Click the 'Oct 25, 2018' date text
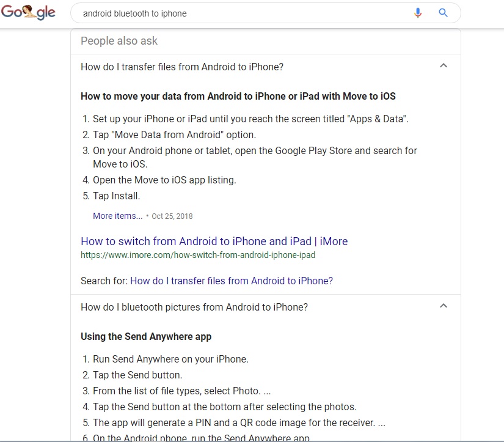 (172, 216)
